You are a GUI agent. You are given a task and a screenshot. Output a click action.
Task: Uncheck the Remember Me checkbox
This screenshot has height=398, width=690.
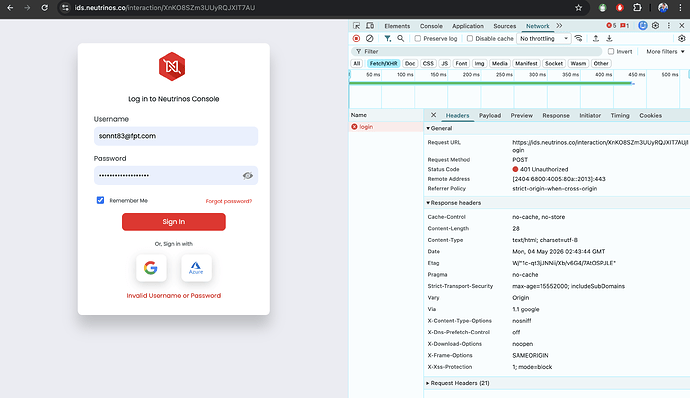tap(100, 200)
